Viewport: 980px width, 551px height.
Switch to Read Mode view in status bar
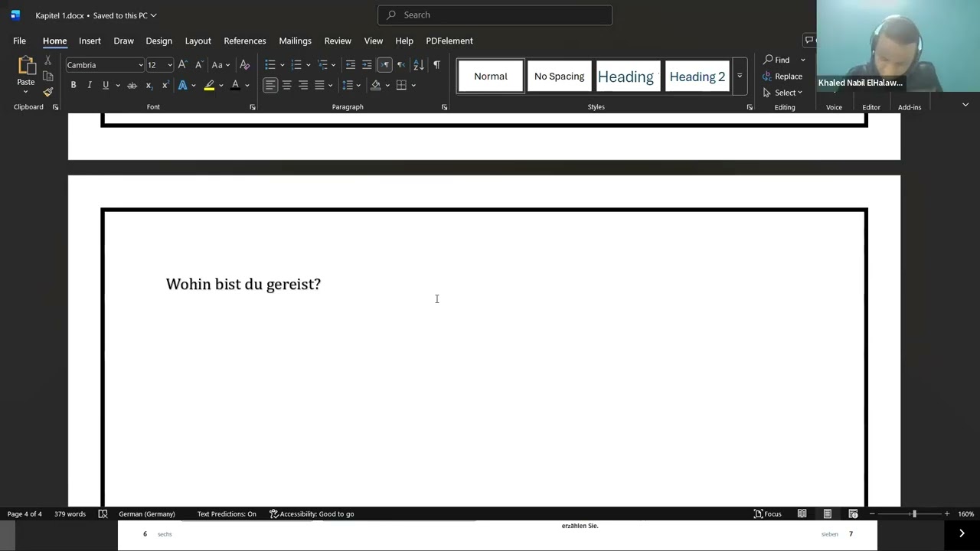click(x=802, y=514)
